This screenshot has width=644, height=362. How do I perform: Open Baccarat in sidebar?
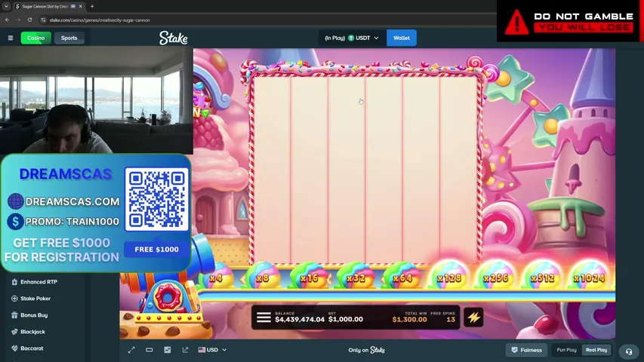coord(32,348)
